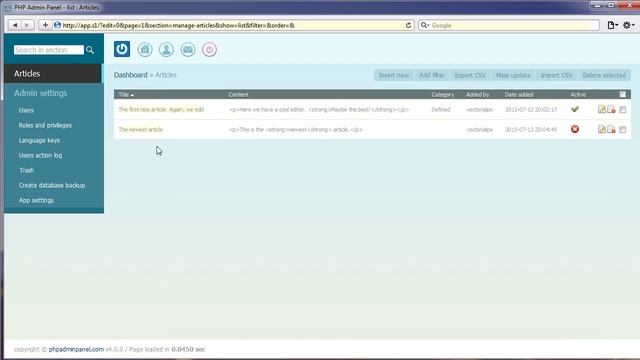Click the pink logout power icon
The width and height of the screenshot is (640, 360).
click(209, 49)
